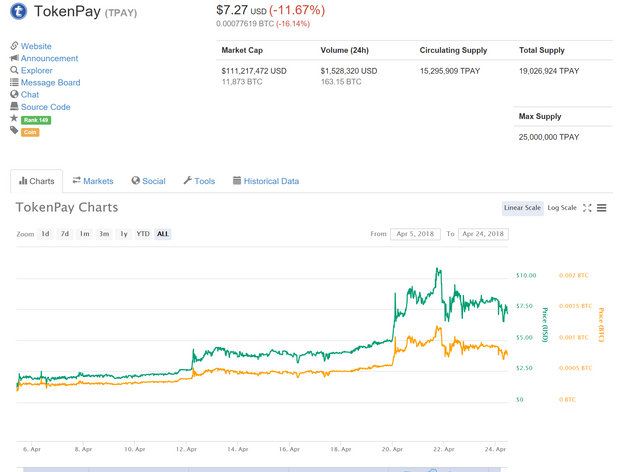Click the Rank 149 badge
640x472 pixels.
click(36, 120)
